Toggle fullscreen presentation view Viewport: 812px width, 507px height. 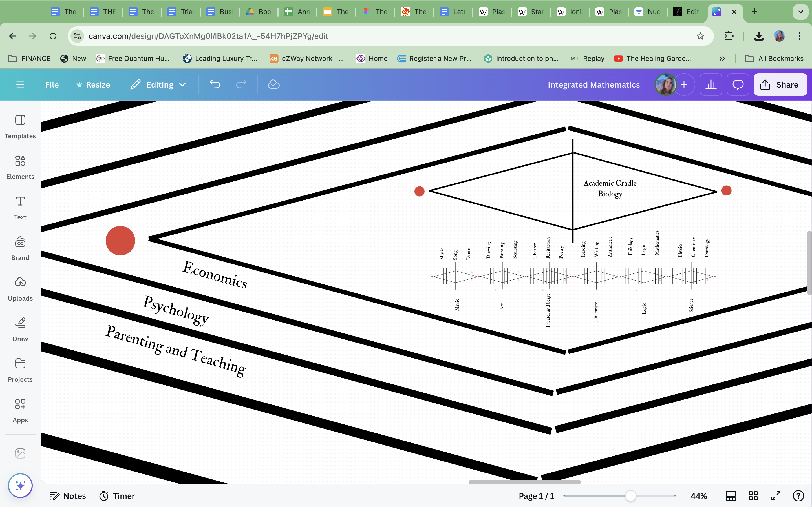[x=776, y=496]
